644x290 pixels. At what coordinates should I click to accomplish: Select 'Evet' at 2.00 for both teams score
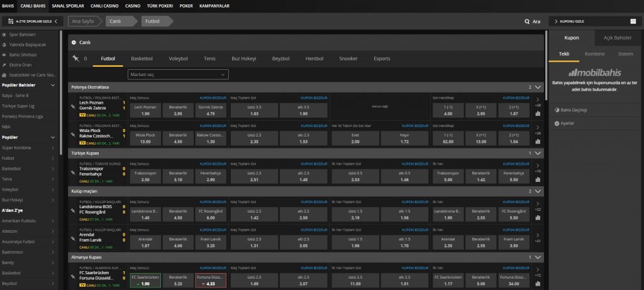point(355,138)
